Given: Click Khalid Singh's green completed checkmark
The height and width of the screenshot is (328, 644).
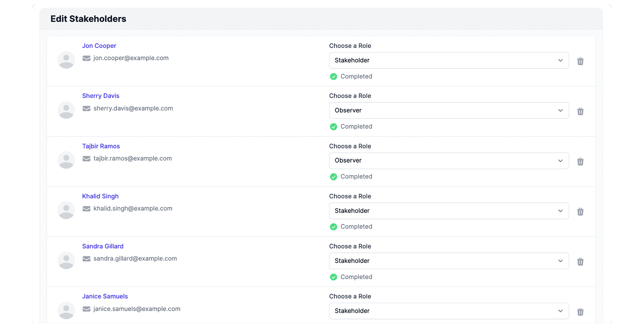Looking at the screenshot, I should click(334, 227).
